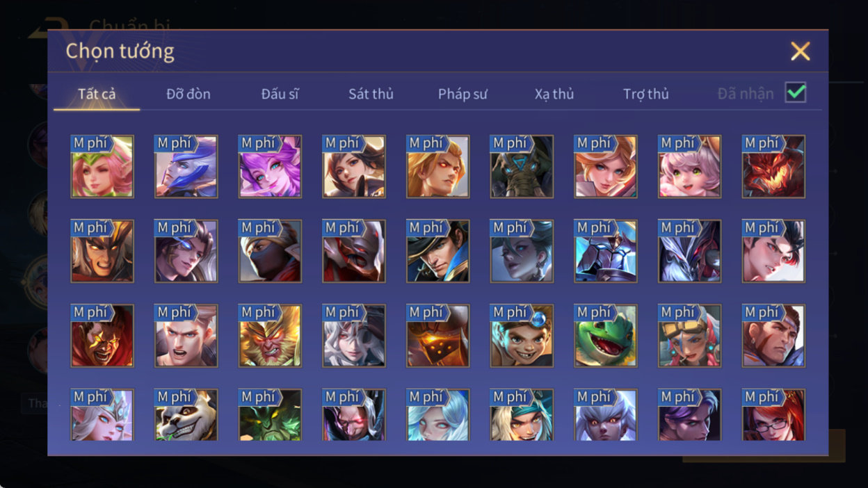Image resolution: width=868 pixels, height=488 pixels.
Task: Choose the cowboy-hat gunslinger hero portrait
Action: click(438, 251)
